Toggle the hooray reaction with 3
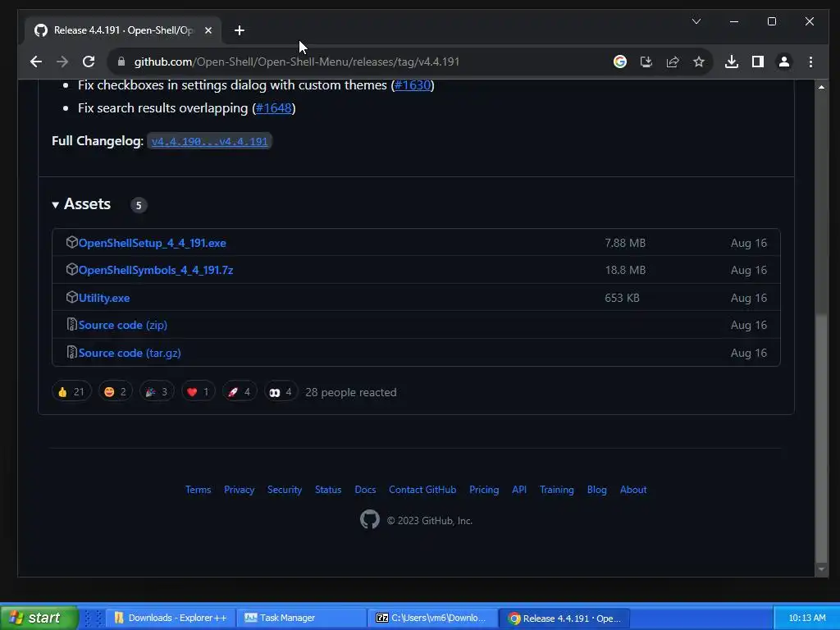 point(157,392)
